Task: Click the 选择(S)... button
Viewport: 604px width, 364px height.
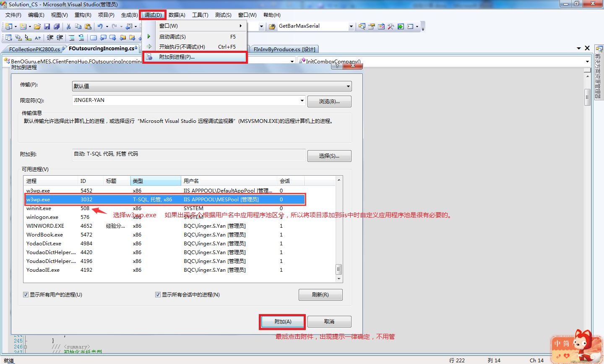Action: 329,156
